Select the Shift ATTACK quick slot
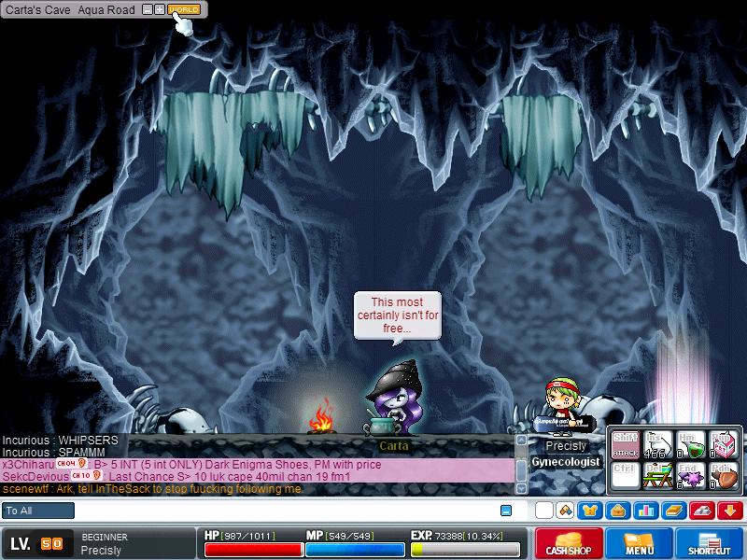The height and width of the screenshot is (560, 747). click(626, 445)
